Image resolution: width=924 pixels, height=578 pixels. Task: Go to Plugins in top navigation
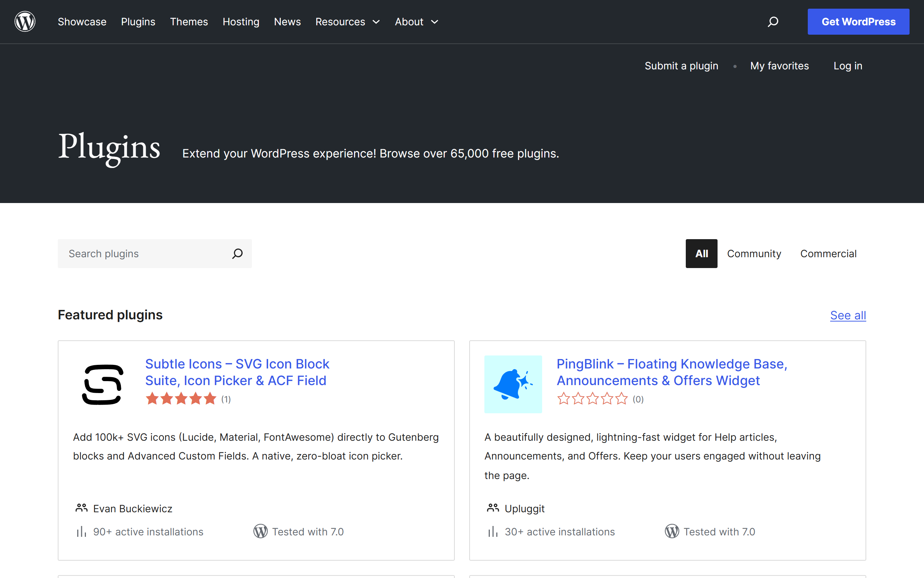coord(138,22)
